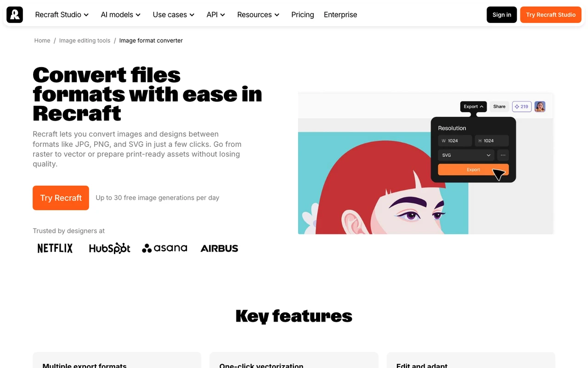Open Image editing tools breadcrumb link

tap(85, 40)
